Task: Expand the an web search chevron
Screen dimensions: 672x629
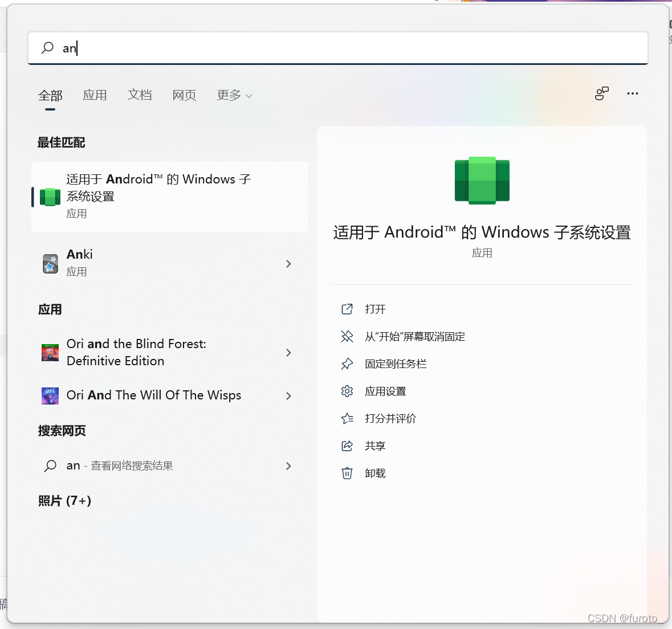Action: point(288,465)
